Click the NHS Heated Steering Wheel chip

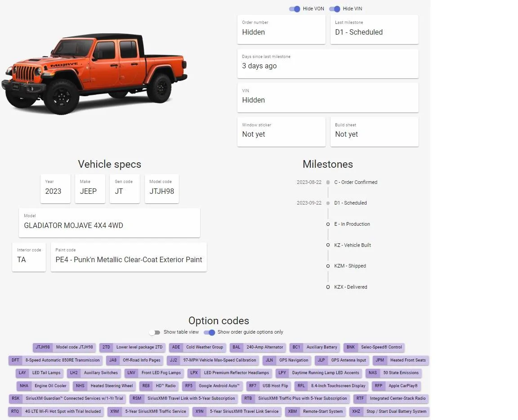tap(104, 386)
